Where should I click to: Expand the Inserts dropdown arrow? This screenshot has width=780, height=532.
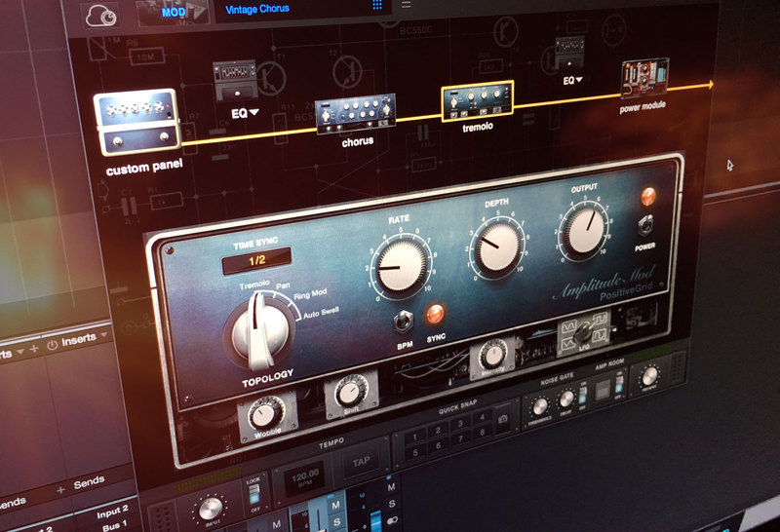[104, 334]
